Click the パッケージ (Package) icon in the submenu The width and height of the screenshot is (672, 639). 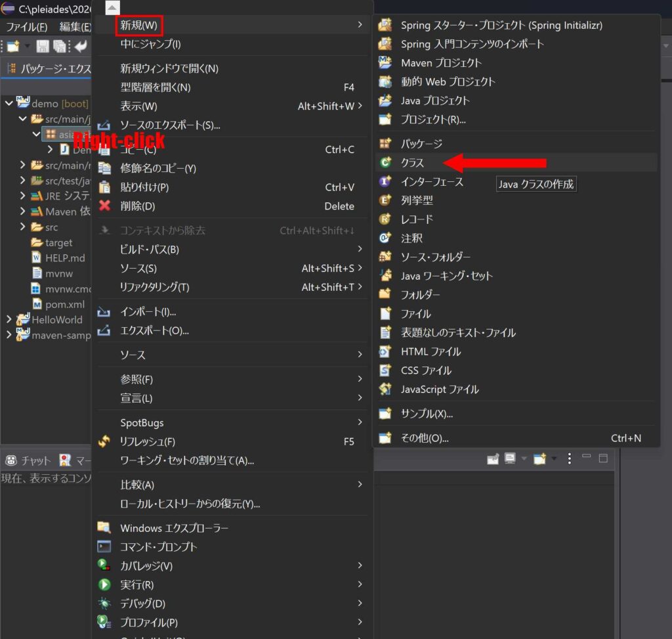click(385, 143)
